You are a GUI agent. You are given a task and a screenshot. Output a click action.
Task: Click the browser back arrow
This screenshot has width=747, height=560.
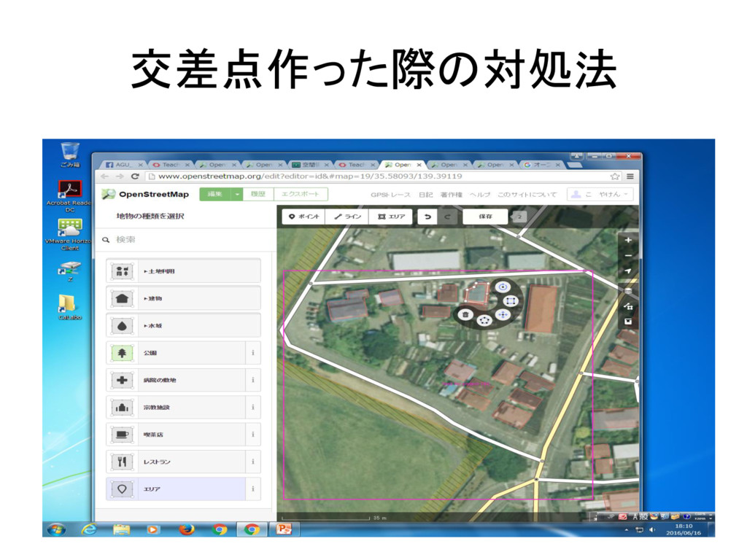tap(105, 176)
